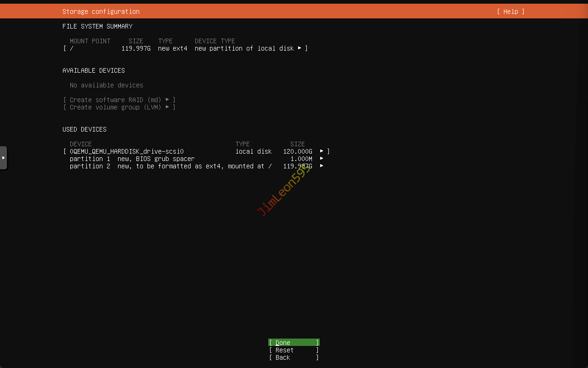
Task: Click the "No available devices" message
Action: (x=107, y=85)
